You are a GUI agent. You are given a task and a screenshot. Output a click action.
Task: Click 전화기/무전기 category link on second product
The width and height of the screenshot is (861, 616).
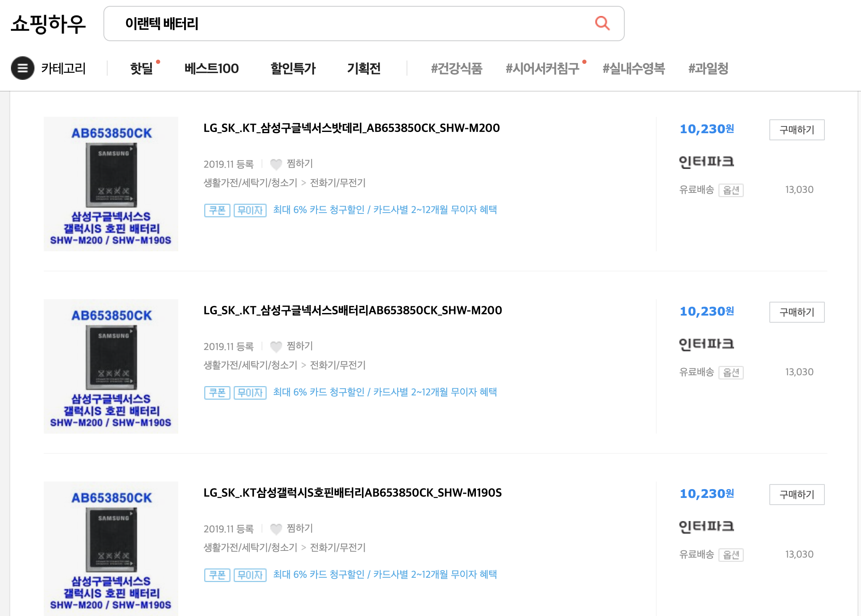338,365
